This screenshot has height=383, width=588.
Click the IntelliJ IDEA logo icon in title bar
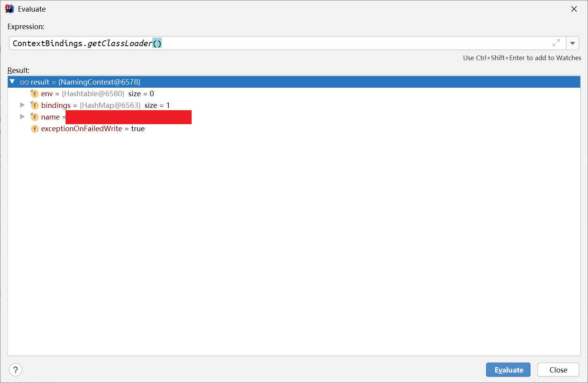[x=9, y=9]
